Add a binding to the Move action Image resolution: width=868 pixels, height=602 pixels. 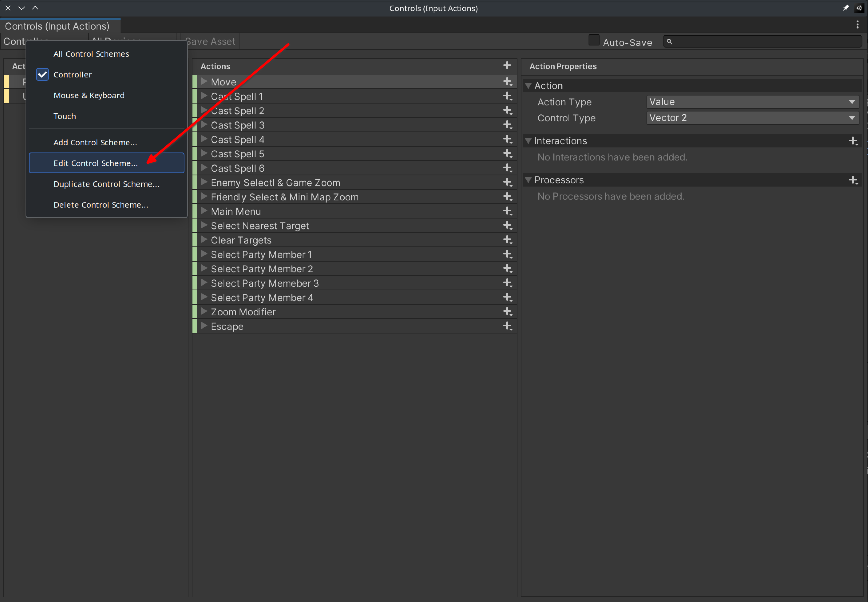pyautogui.click(x=507, y=81)
